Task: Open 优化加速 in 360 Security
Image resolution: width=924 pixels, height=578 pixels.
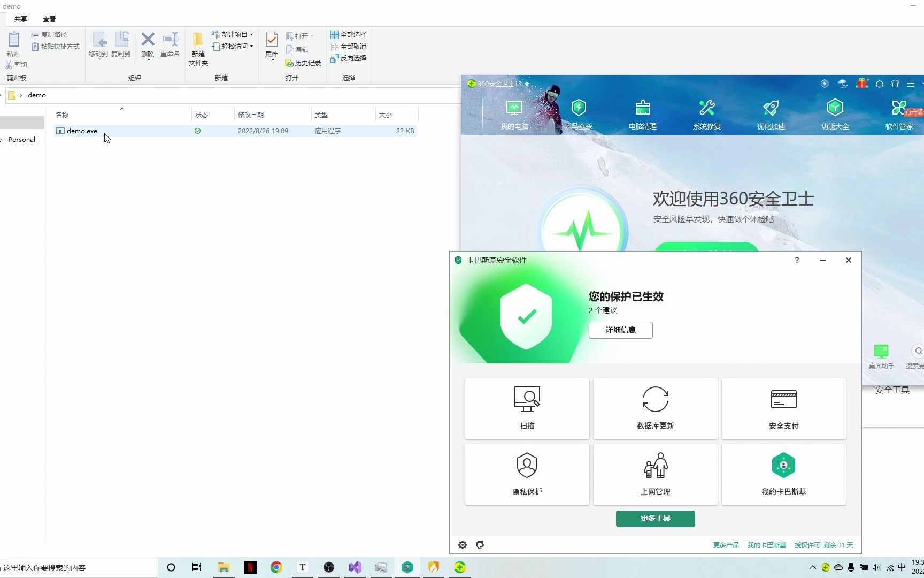Action: pyautogui.click(x=771, y=115)
